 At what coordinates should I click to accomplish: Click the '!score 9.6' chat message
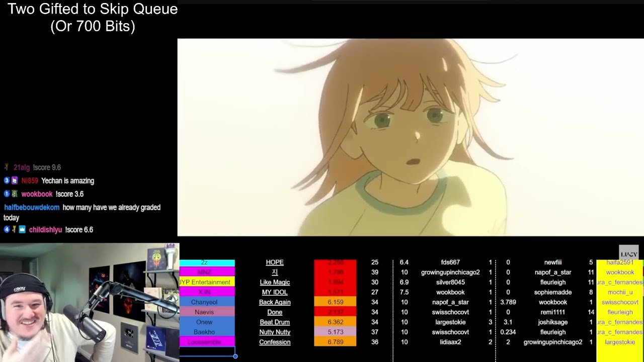pos(47,167)
